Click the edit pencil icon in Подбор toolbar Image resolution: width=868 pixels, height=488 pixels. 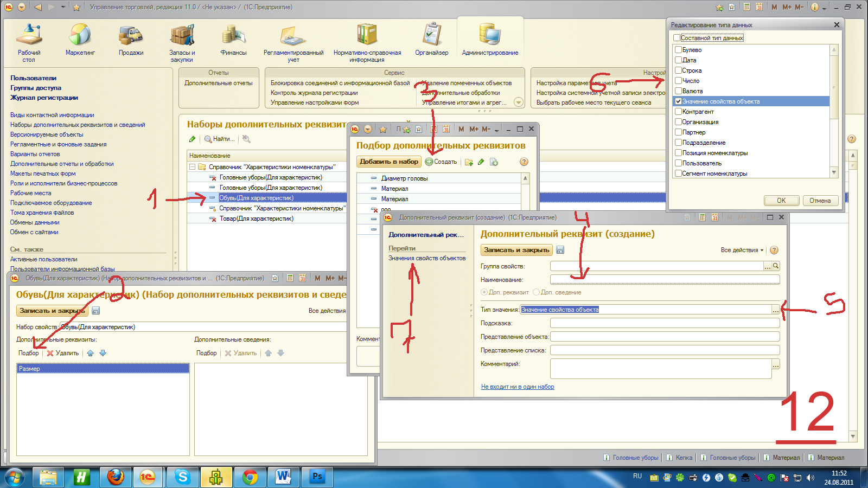(x=481, y=162)
